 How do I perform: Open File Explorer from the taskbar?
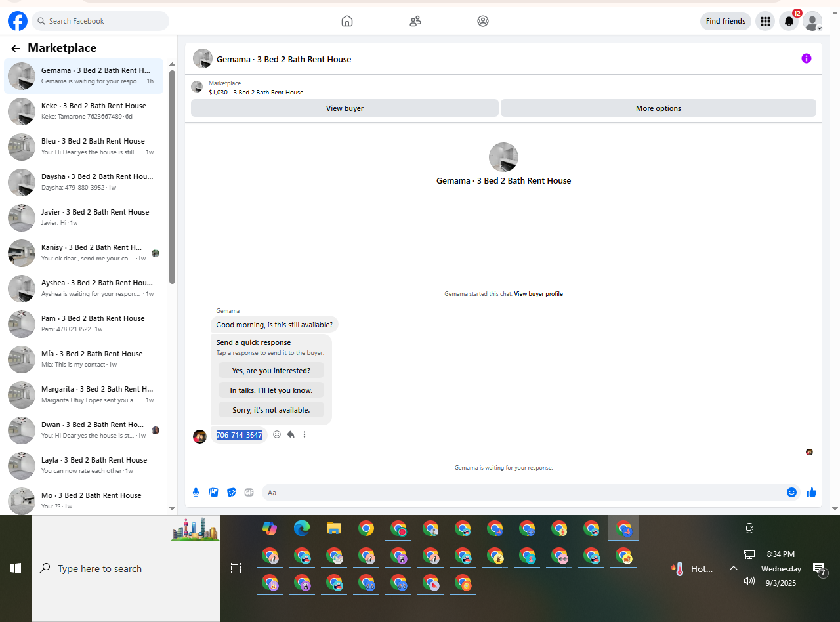334,528
